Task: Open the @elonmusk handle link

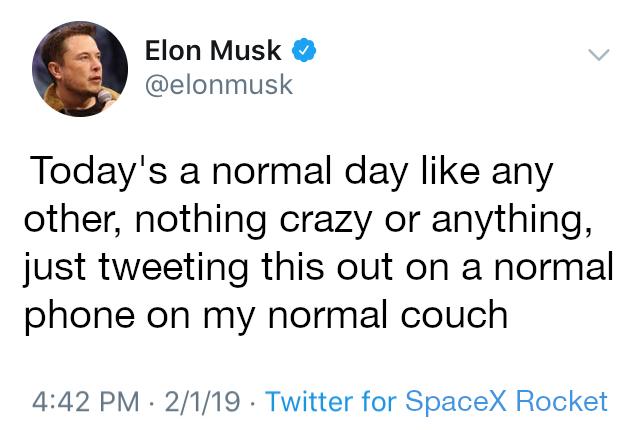Action: coord(219,85)
